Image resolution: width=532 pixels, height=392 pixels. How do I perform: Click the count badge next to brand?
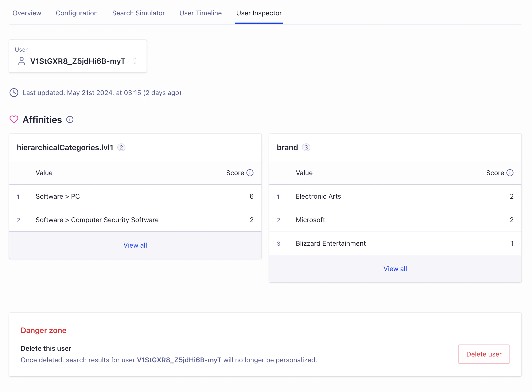click(306, 148)
